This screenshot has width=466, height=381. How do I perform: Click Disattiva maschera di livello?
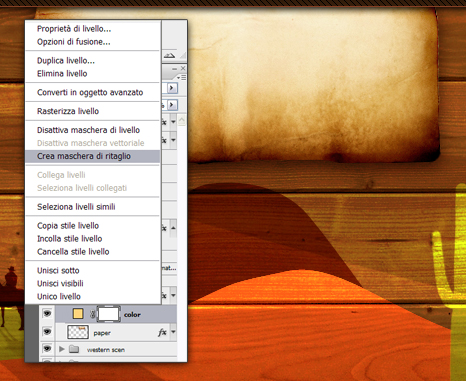tap(88, 130)
